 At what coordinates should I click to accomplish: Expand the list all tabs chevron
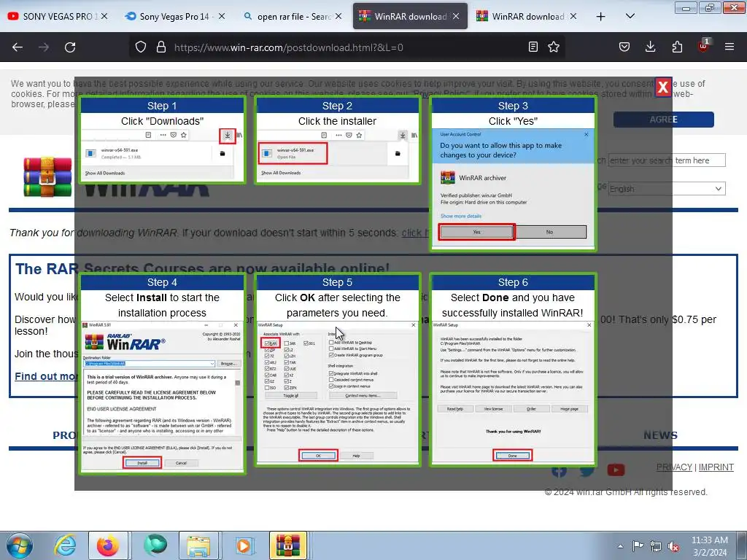pyautogui.click(x=630, y=16)
